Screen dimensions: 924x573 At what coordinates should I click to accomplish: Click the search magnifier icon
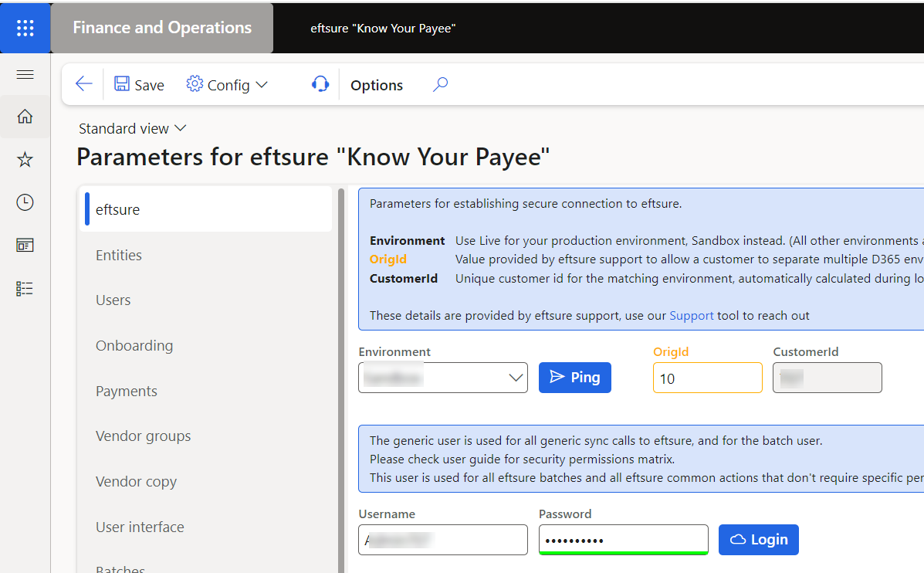[440, 84]
